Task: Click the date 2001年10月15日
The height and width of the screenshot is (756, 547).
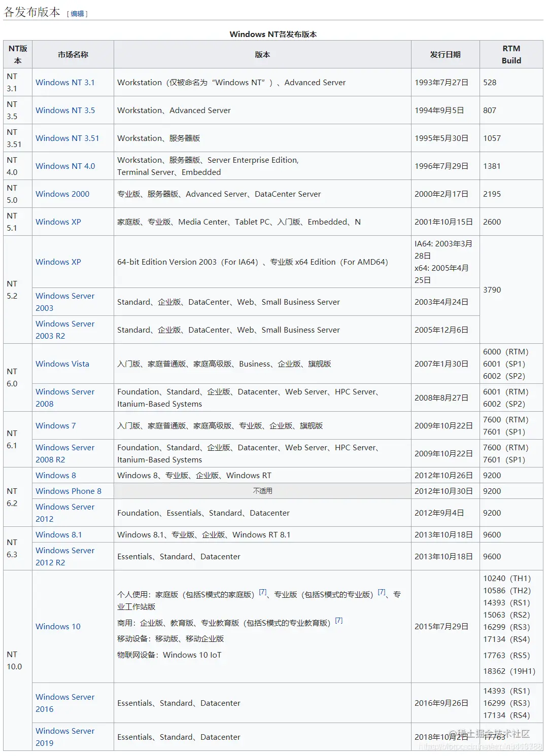Action: [443, 222]
